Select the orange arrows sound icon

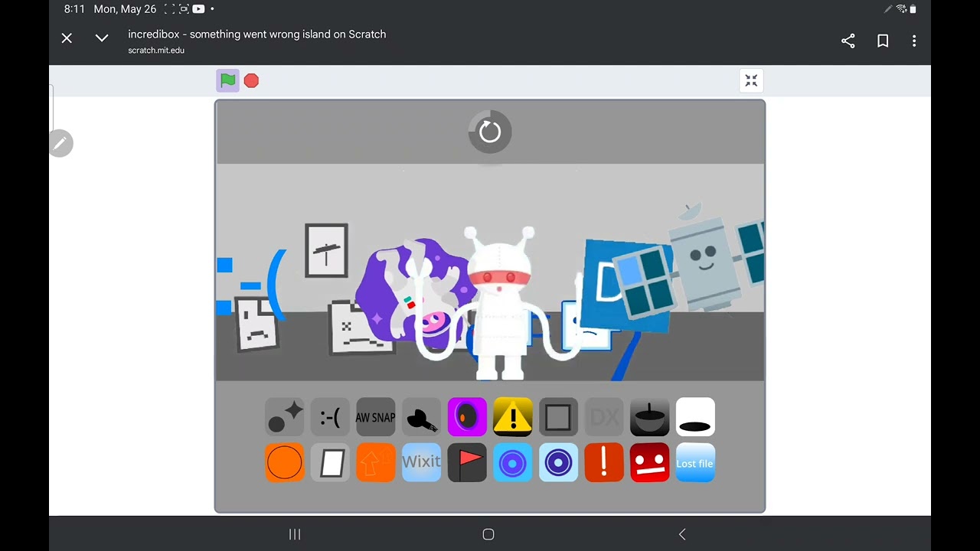click(375, 463)
